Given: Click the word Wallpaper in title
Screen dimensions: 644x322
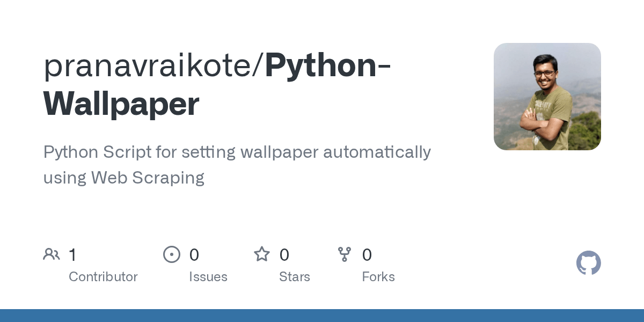Looking at the screenshot, I should (x=121, y=104).
